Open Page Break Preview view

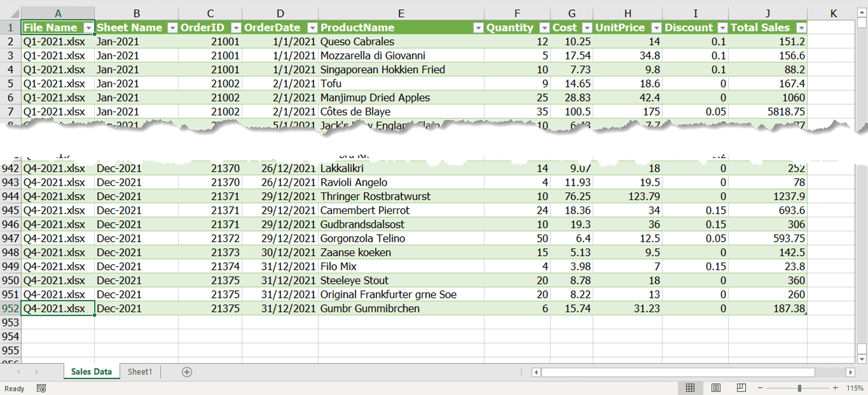coord(741,388)
